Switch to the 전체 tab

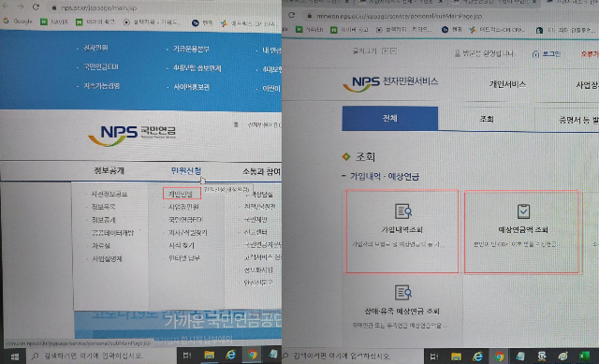(390, 119)
